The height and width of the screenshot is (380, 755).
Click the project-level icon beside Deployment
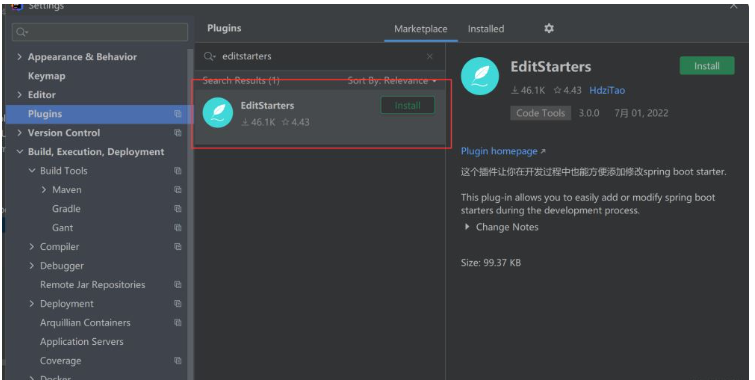[178, 303]
